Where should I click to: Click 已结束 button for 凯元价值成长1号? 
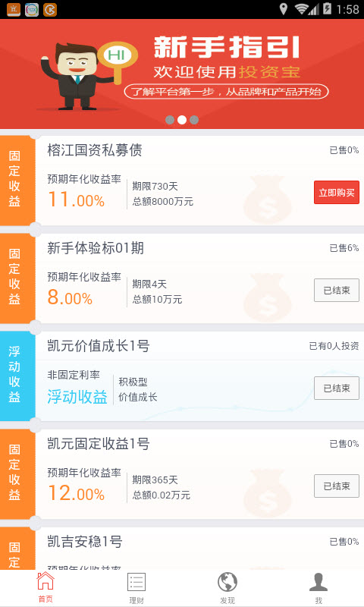click(x=337, y=388)
